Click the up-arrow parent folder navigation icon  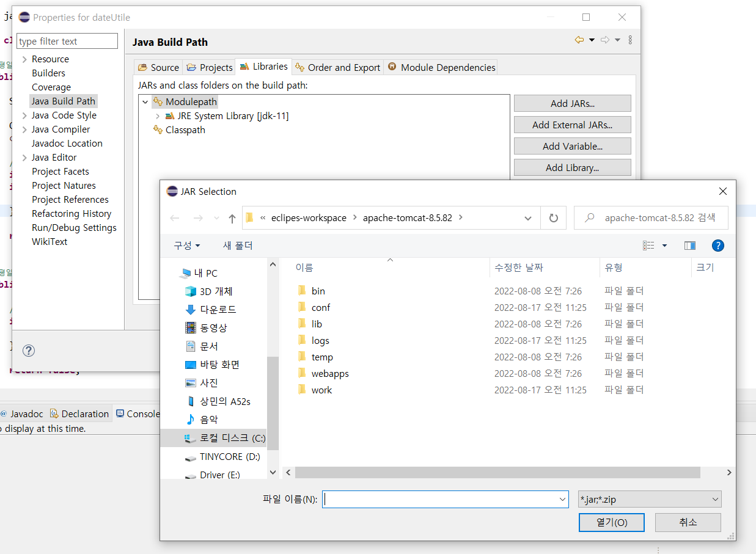coord(232,218)
